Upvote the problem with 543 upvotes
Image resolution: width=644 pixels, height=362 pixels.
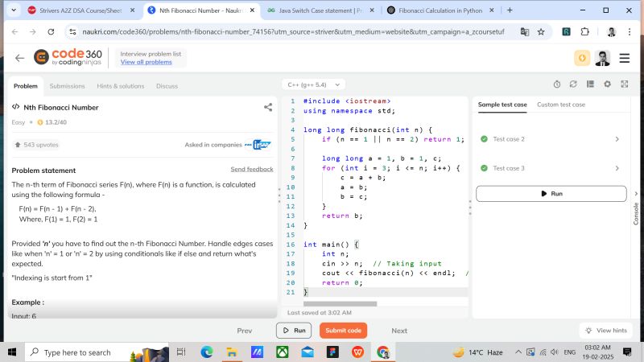tap(37, 145)
